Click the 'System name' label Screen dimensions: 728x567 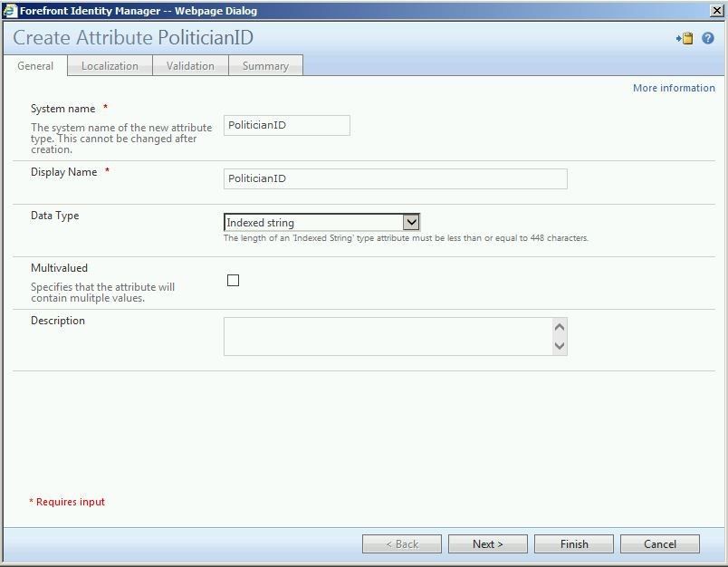click(62, 109)
